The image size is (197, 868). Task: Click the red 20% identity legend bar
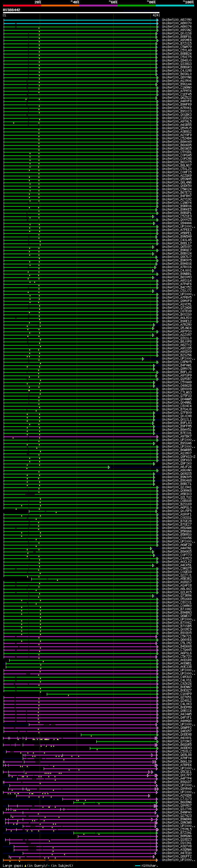click(22, 6)
